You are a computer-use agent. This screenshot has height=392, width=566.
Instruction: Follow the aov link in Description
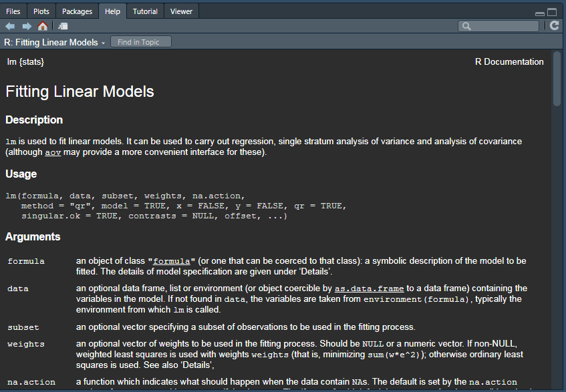tap(52, 152)
